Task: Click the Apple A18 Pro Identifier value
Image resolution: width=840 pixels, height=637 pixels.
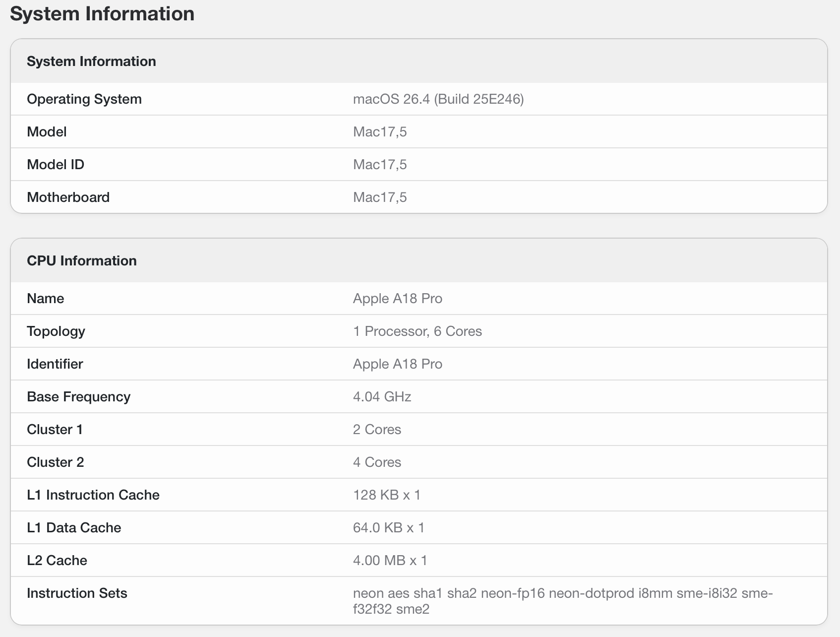Action: coord(397,364)
